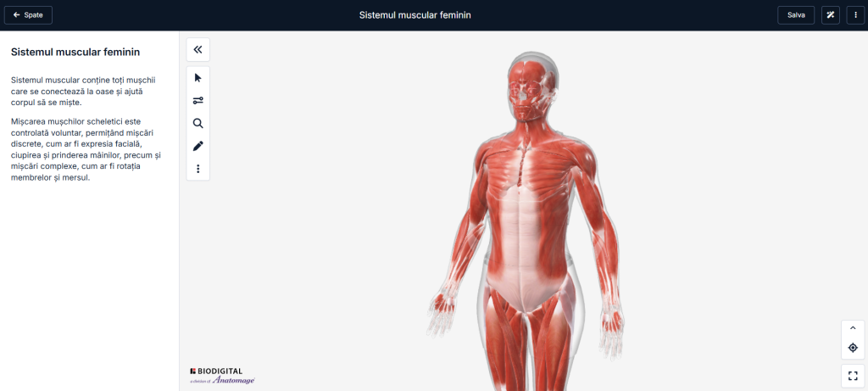
Task: Collapse the side panel with double chevron
Action: tap(198, 49)
